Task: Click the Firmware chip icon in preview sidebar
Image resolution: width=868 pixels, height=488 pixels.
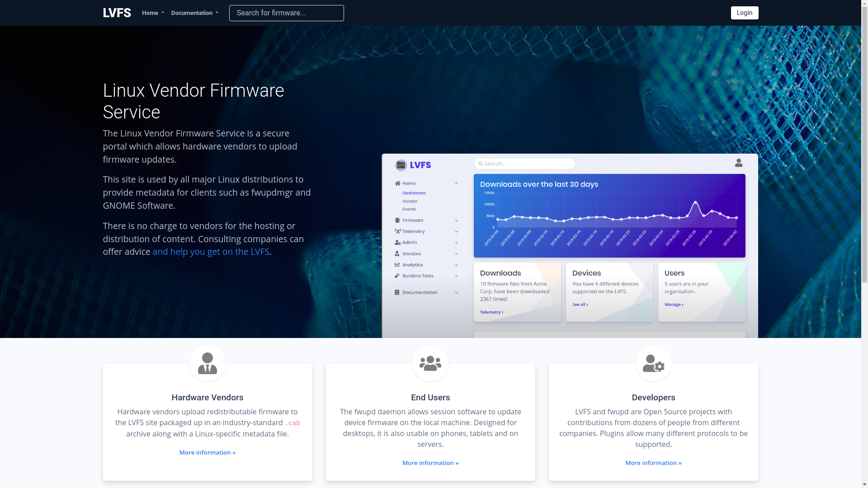Action: [x=397, y=221]
